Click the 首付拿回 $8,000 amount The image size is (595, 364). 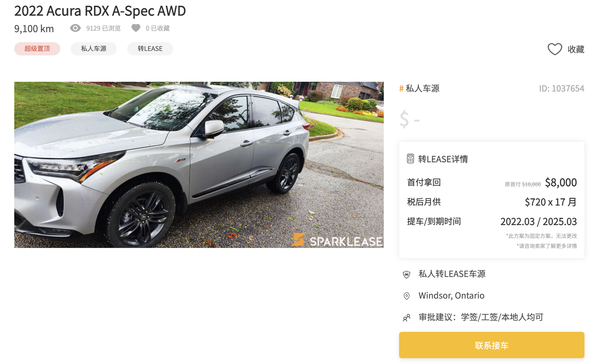(561, 182)
